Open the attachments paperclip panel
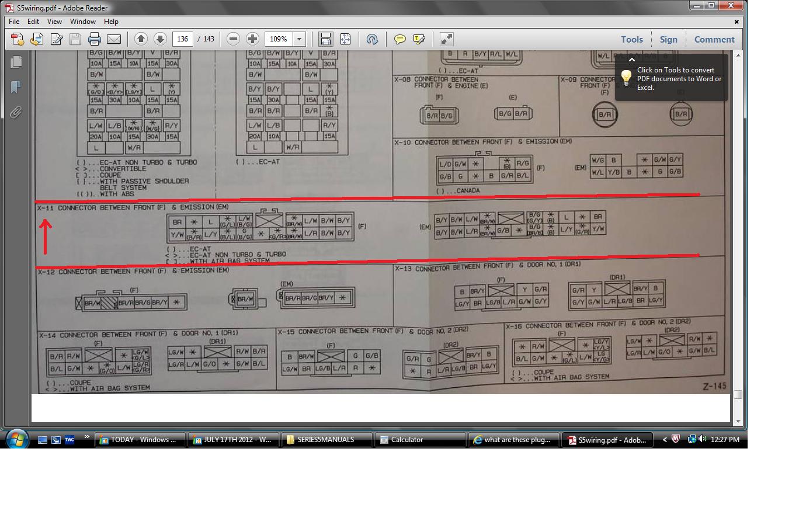799x532 pixels. [16, 112]
